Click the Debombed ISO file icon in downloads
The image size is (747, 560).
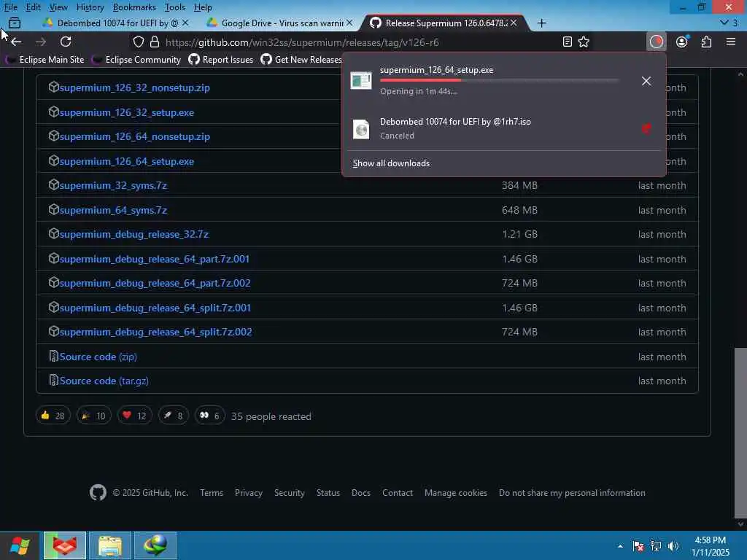point(360,129)
